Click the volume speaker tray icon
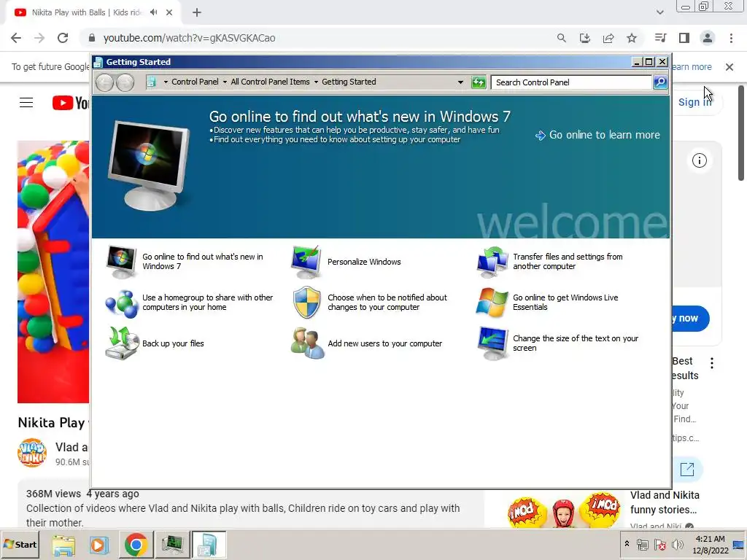The image size is (747, 560). 678,544
